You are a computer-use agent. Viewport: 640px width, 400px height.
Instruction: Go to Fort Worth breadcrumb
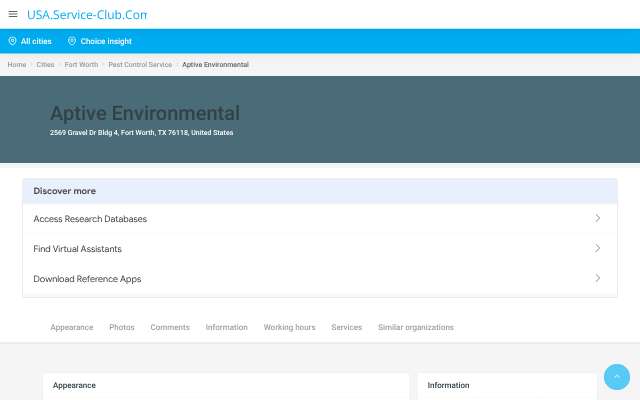point(81,64)
